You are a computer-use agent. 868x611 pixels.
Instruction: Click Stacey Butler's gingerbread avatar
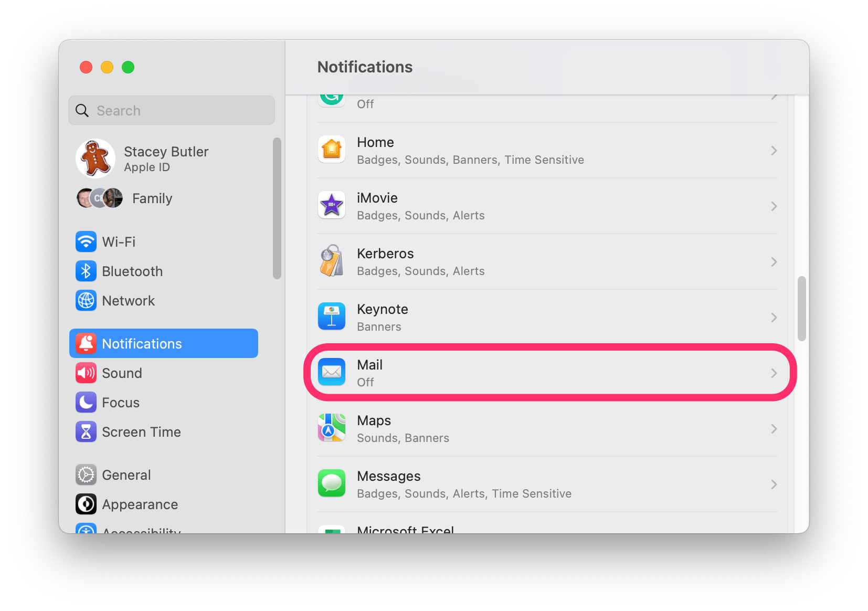click(x=96, y=159)
